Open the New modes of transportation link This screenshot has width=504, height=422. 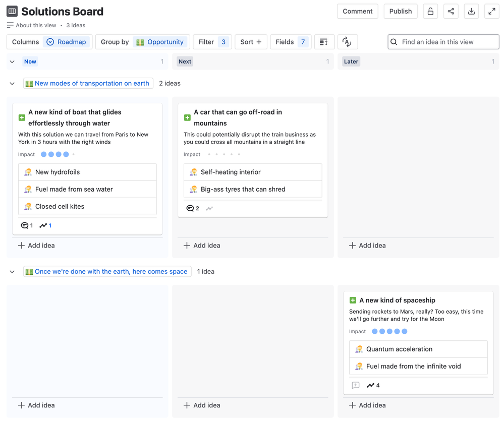click(x=92, y=83)
